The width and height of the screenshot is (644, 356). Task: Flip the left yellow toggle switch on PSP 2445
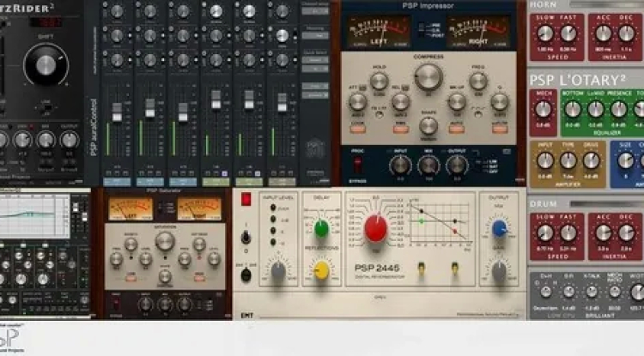(421, 268)
